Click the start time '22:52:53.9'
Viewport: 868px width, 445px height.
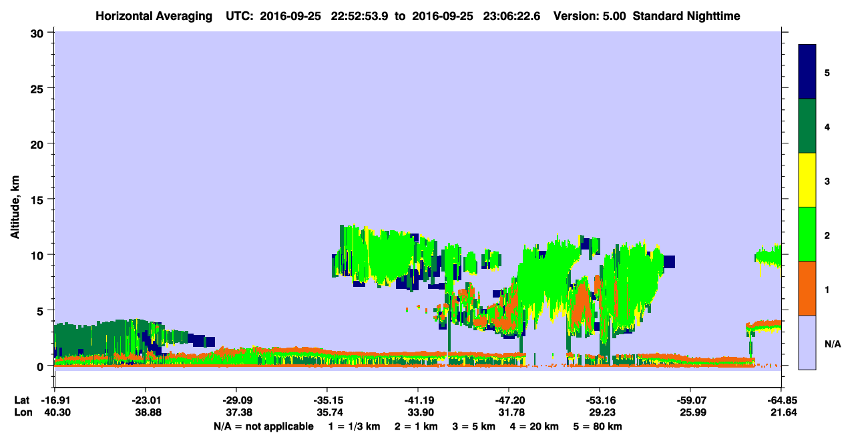359,16
